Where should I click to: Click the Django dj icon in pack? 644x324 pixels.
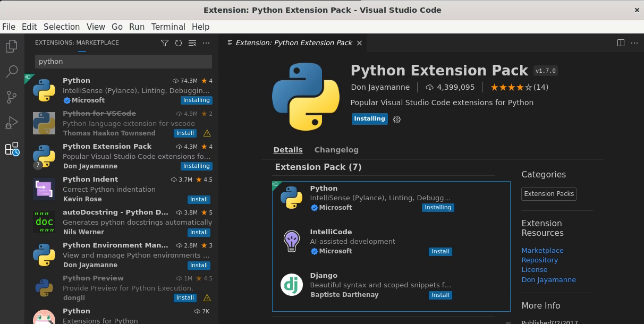(291, 285)
